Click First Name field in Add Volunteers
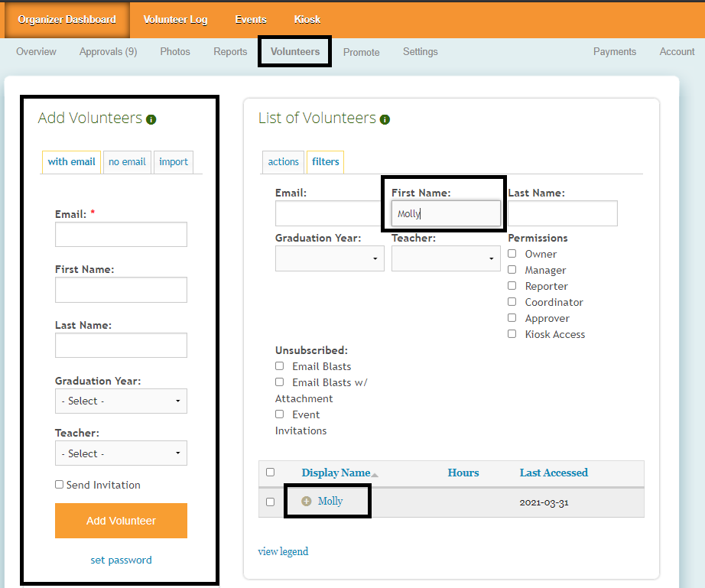 [121, 290]
